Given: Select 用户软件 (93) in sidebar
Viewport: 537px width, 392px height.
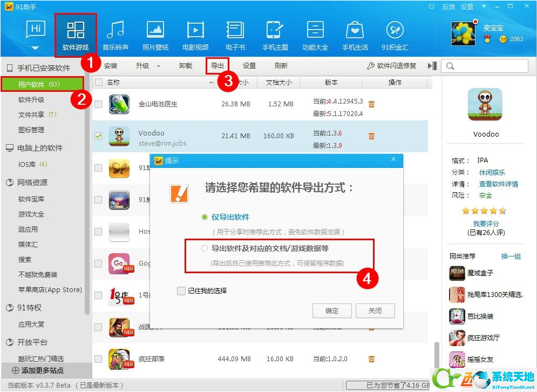Looking at the screenshot, I should (x=43, y=84).
